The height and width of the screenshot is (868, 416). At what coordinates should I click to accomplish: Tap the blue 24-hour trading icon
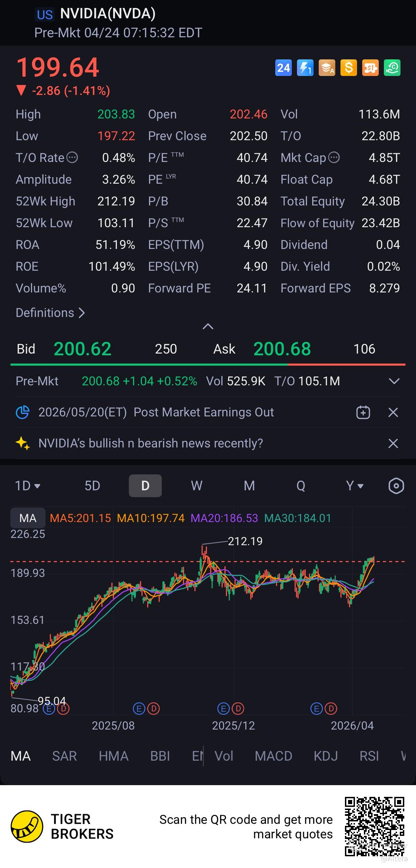pyautogui.click(x=283, y=68)
